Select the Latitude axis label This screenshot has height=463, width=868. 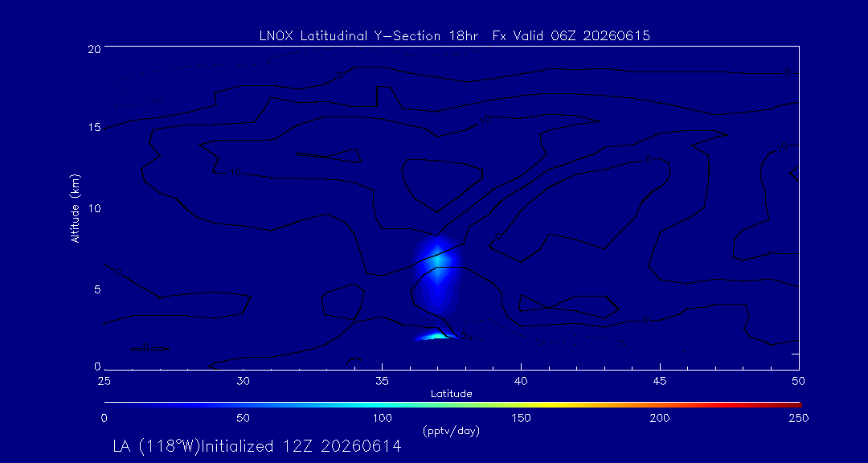tap(452, 395)
